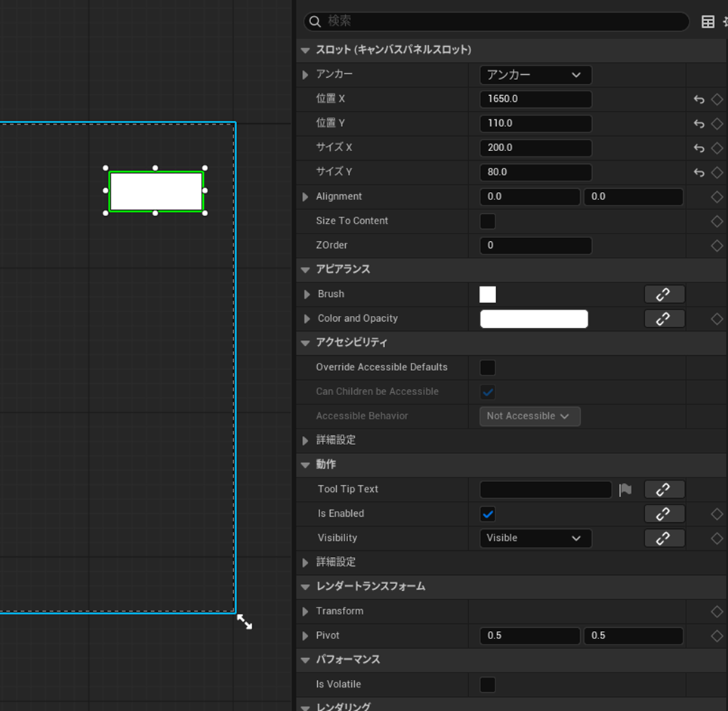Expand 詳細設定 under アクセシビリティ
The image size is (728, 711).
[306, 441]
